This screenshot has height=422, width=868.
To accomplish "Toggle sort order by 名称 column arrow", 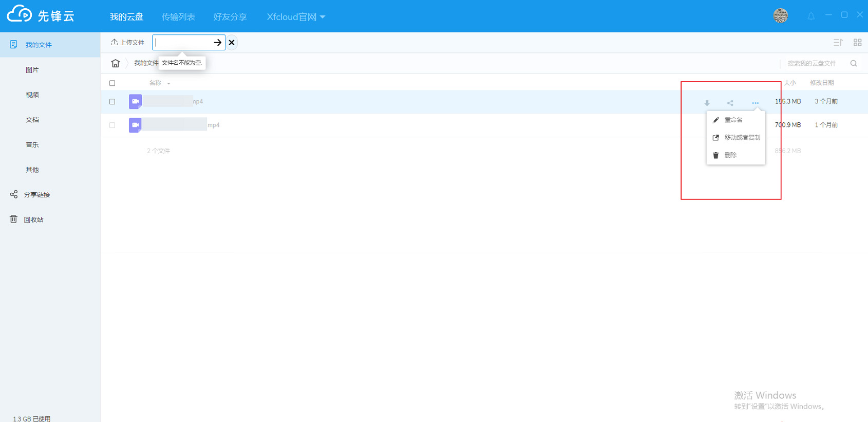I will (168, 83).
